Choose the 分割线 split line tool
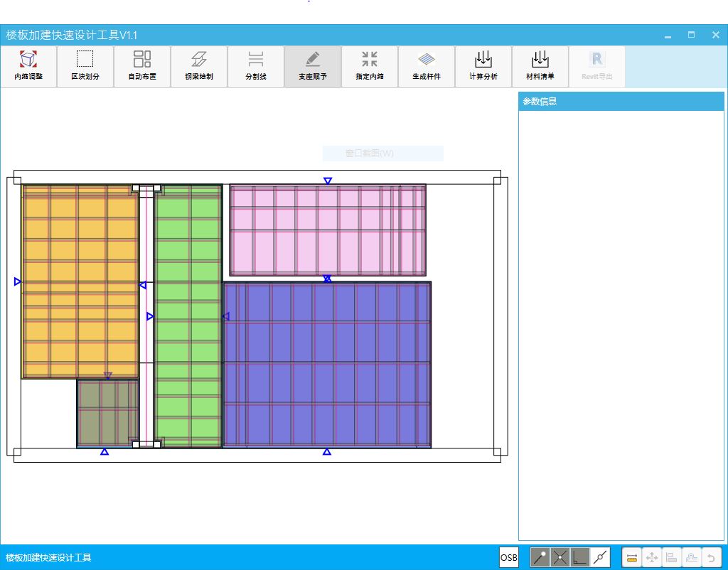The height and width of the screenshot is (570, 728). (x=256, y=67)
